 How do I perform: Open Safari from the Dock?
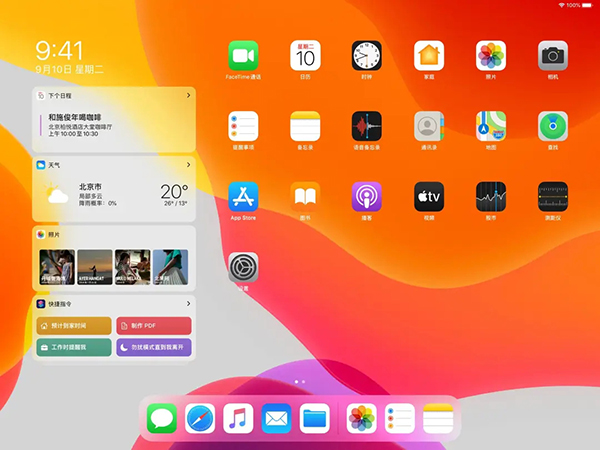click(200, 418)
